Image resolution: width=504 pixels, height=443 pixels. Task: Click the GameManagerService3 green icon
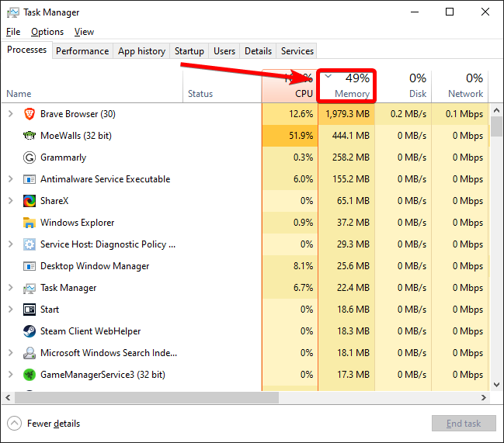(x=30, y=375)
